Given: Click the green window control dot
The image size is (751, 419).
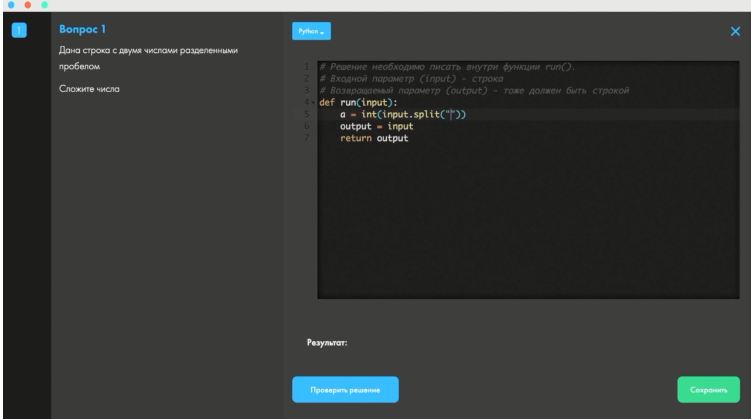Looking at the screenshot, I should click(x=45, y=4).
